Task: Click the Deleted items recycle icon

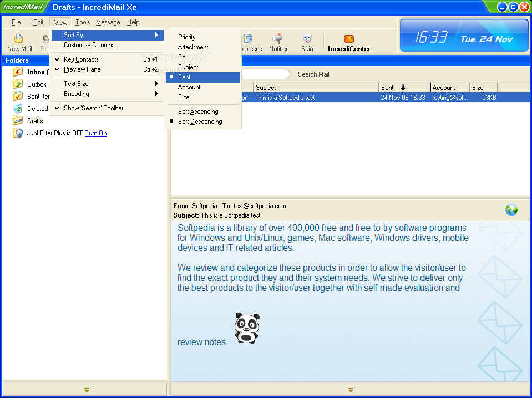Action: (18, 108)
